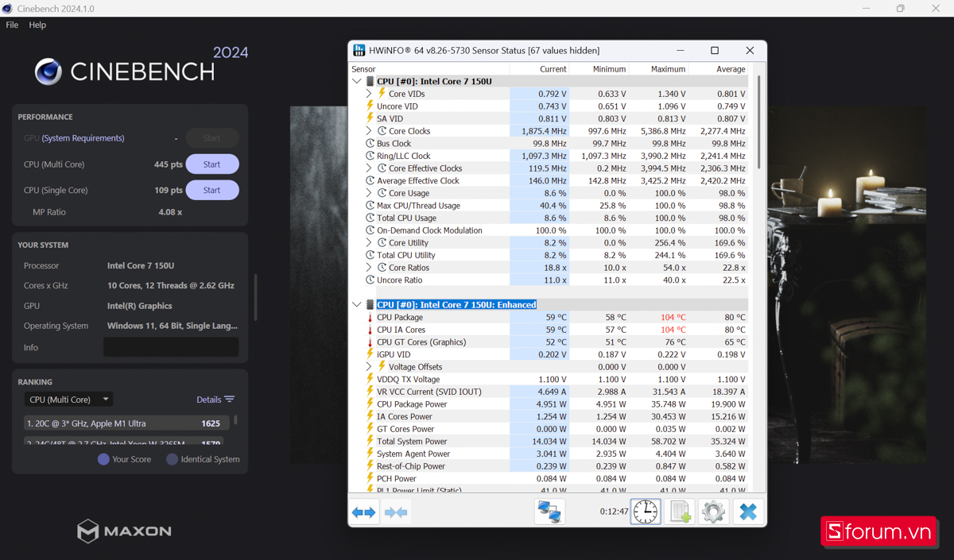Click the CPU chip icon beside Enhanced header

(370, 304)
